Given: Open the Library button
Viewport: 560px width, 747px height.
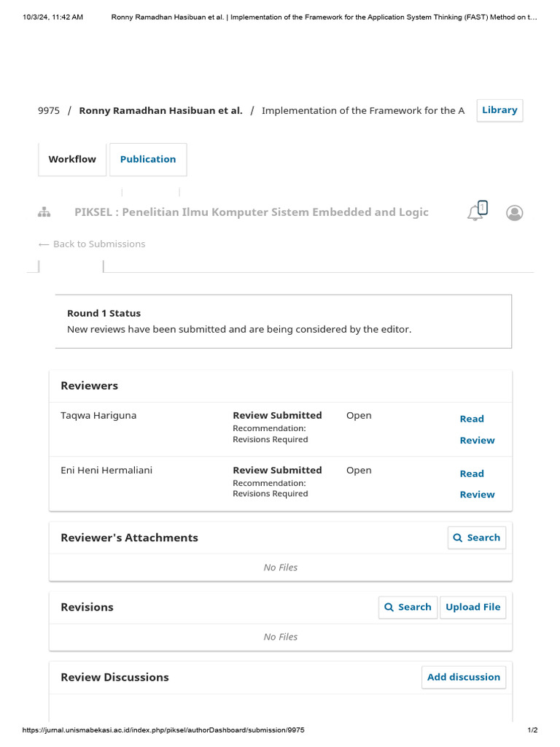Looking at the screenshot, I should (499, 110).
